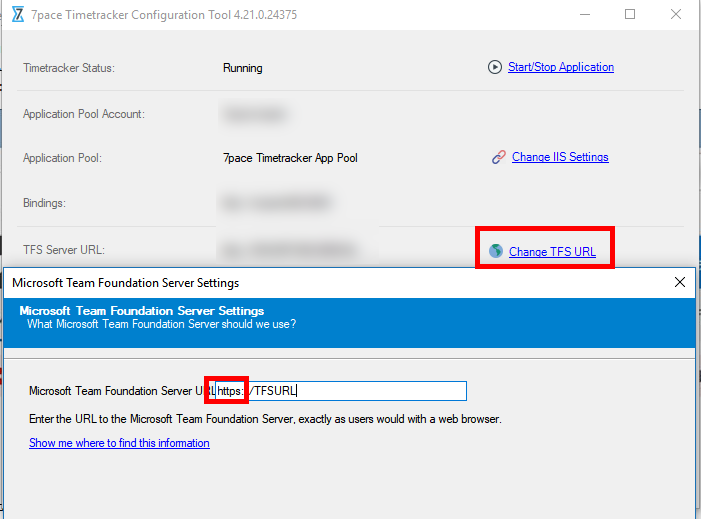Click the 7pace Timetracker app icon in title bar

click(x=17, y=14)
